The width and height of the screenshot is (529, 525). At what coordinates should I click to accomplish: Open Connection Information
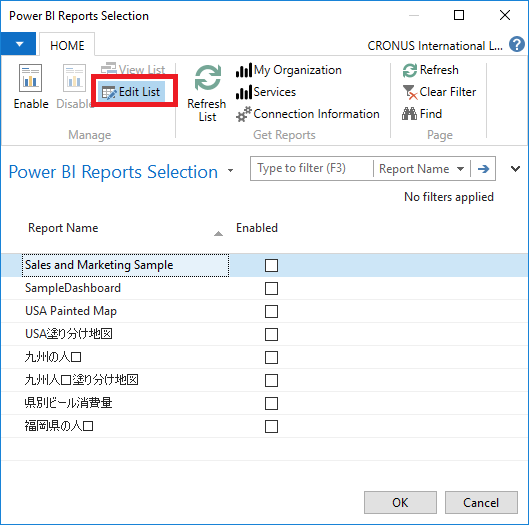(x=308, y=114)
